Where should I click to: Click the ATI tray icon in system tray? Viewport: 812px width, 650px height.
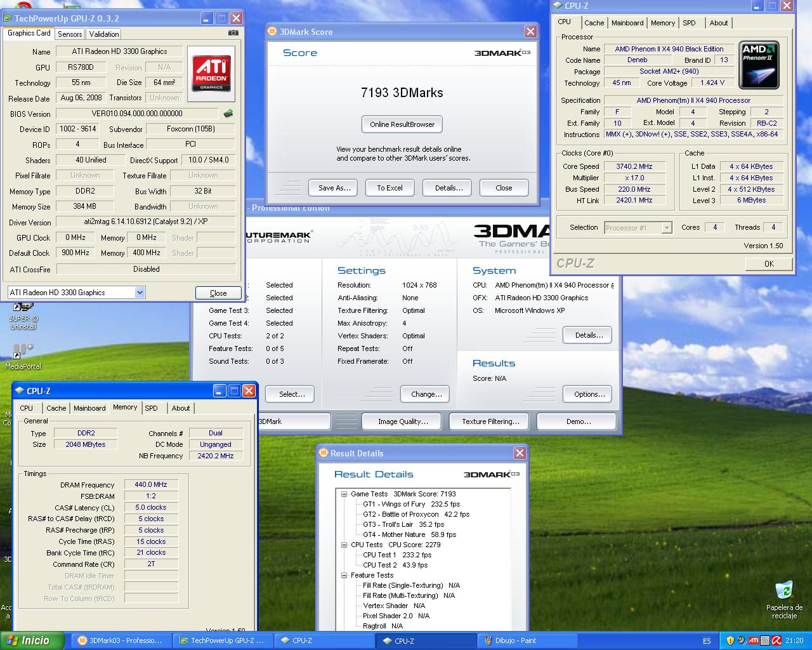753,640
